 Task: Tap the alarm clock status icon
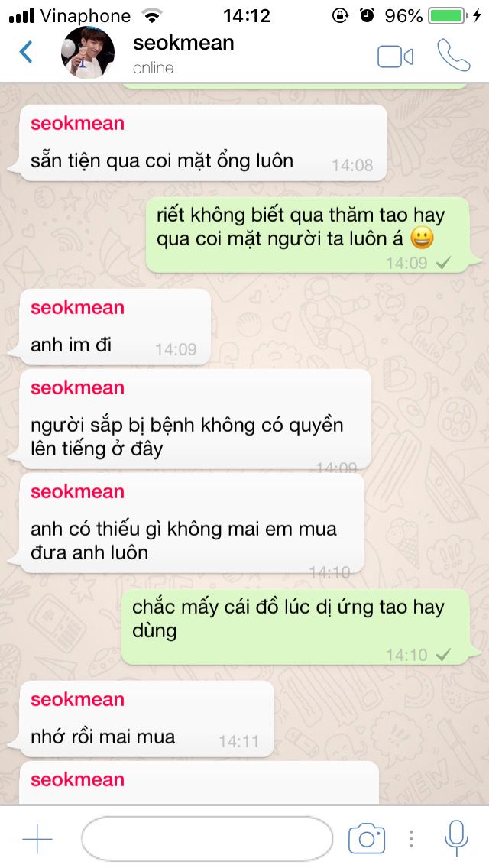367,15
